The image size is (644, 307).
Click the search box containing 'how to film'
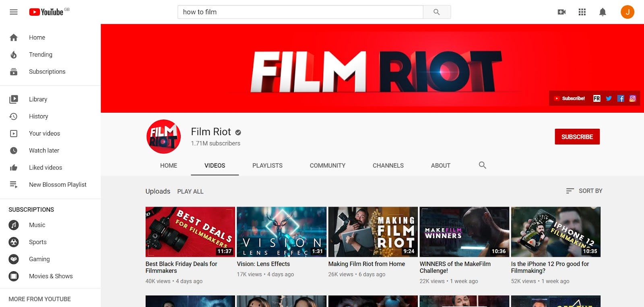point(300,12)
